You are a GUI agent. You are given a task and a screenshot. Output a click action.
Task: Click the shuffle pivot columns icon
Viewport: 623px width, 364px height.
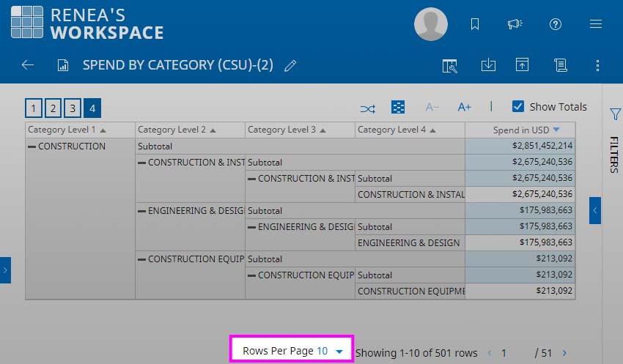pos(367,108)
